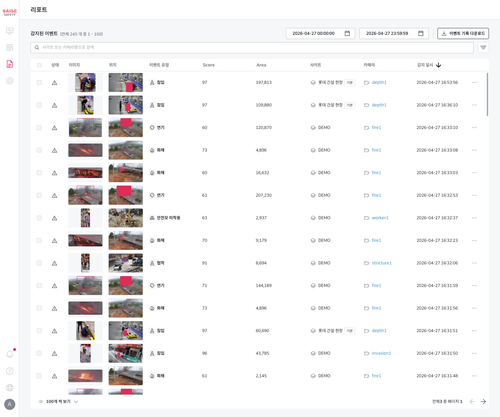The image size is (500, 417).
Task: Open the monitoring screen sidebar icon
Action: point(10,31)
